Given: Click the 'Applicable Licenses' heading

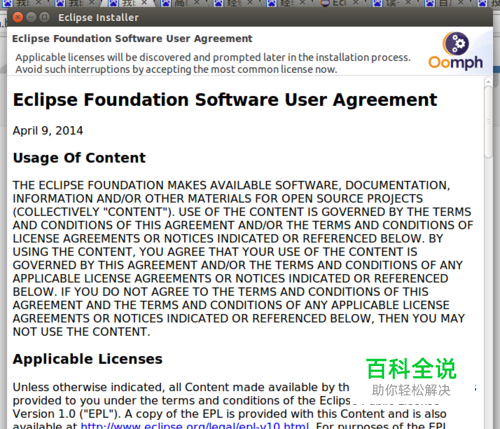Looking at the screenshot, I should pyautogui.click(x=87, y=359).
